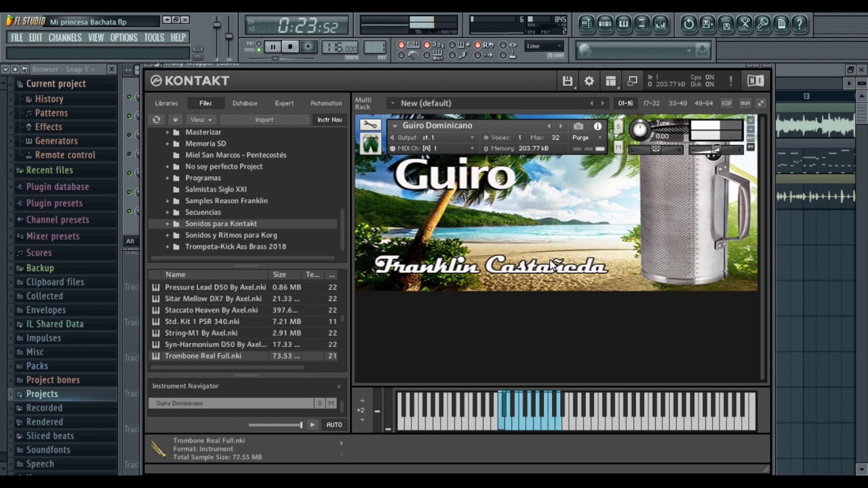Show Guiro Dominicano instrument info icon
The image size is (868, 488).
coord(597,126)
